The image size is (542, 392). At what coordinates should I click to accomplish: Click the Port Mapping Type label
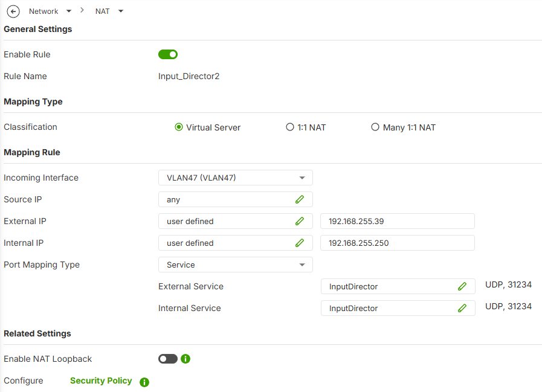tap(42, 265)
